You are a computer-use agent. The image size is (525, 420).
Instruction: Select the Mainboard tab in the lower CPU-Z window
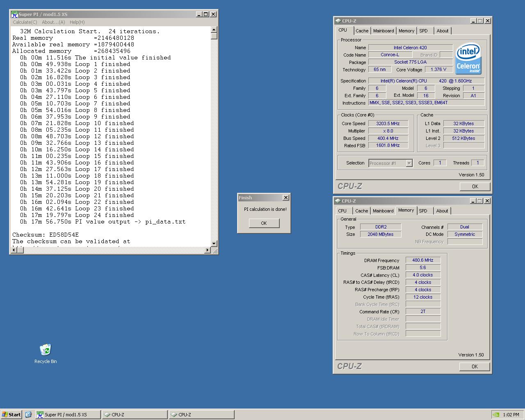(x=383, y=211)
